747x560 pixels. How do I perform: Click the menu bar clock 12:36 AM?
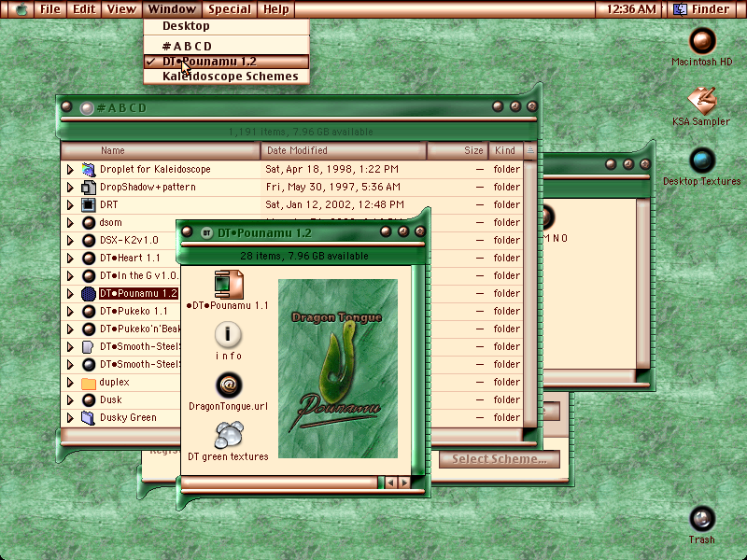pos(631,9)
